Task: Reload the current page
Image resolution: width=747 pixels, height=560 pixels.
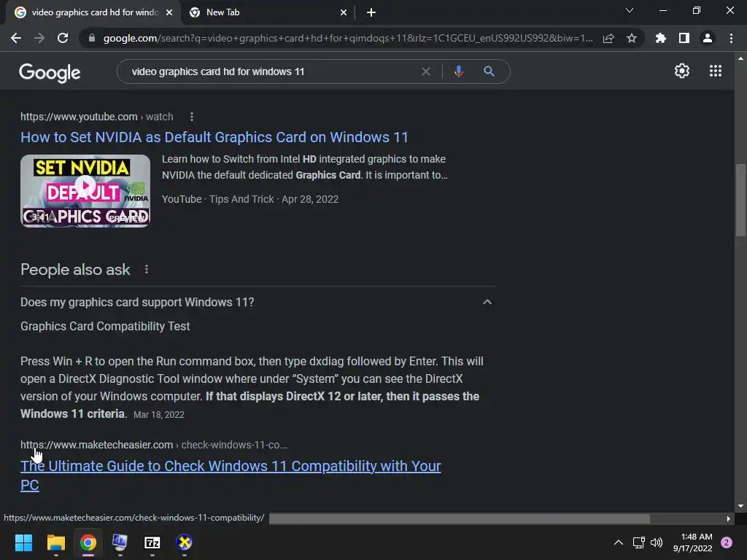Action: (63, 38)
